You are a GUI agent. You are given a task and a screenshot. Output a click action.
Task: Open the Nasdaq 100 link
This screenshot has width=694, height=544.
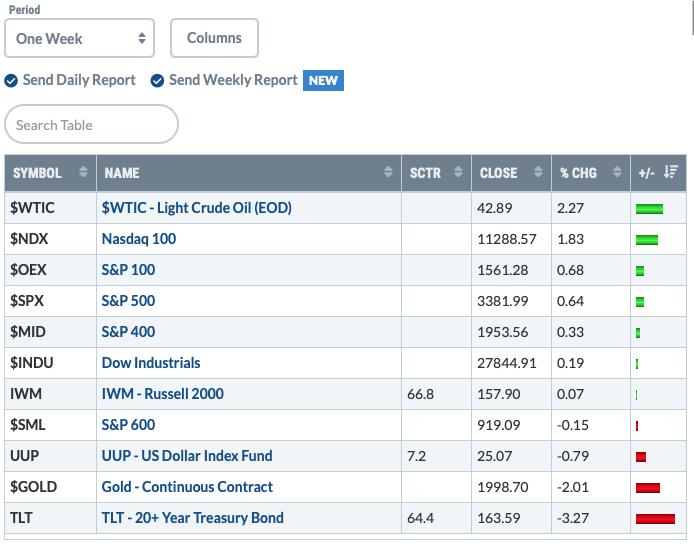[139, 239]
